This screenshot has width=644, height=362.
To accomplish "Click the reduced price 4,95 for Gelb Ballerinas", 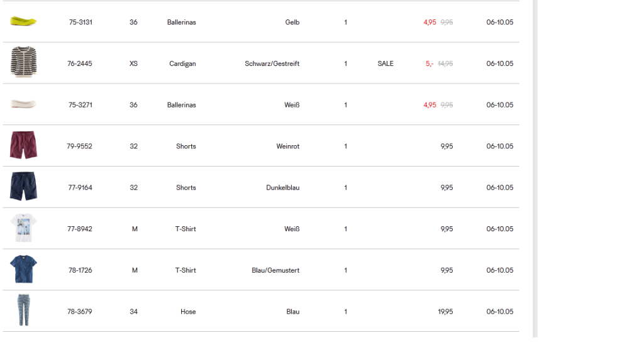I will [430, 22].
